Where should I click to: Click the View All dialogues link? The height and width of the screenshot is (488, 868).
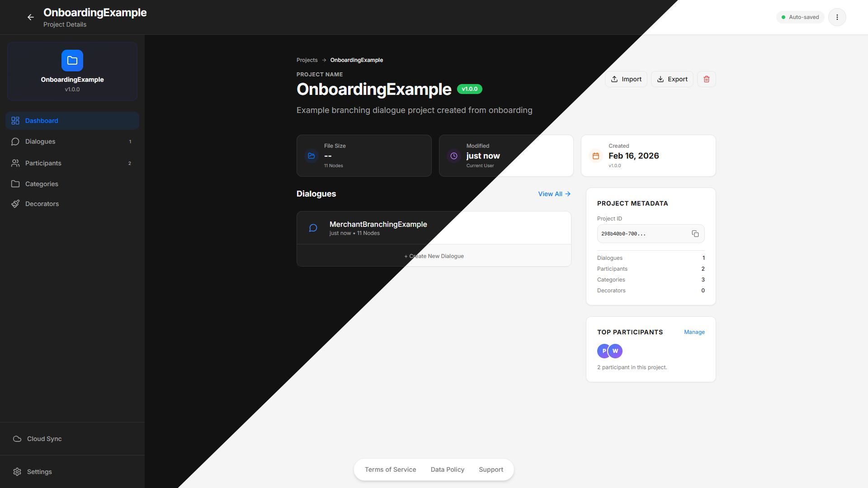pyautogui.click(x=554, y=194)
